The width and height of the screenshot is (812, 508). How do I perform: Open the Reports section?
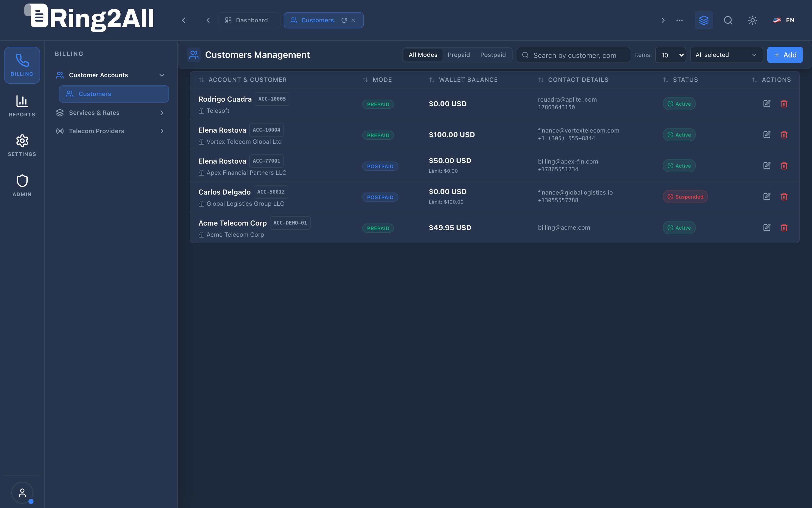[22, 106]
